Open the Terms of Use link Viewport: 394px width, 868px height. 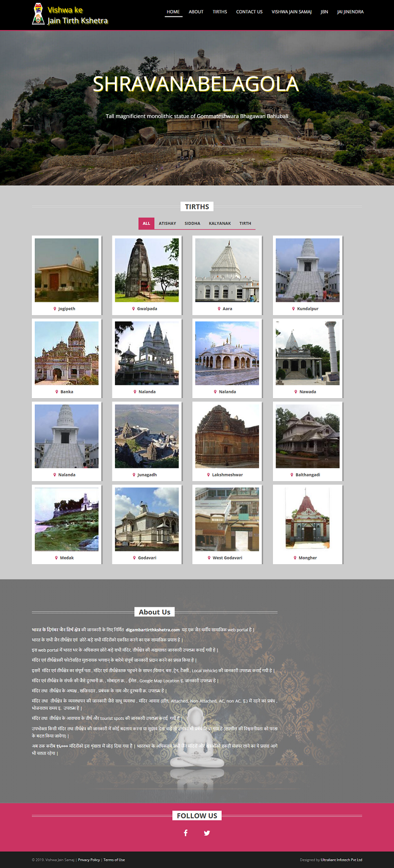pyautogui.click(x=114, y=860)
